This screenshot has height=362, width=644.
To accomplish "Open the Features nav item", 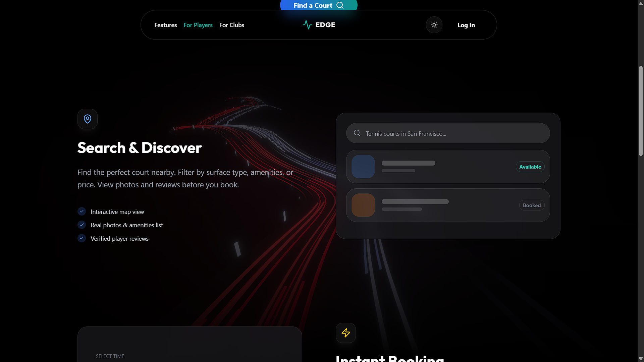I will 165,25.
